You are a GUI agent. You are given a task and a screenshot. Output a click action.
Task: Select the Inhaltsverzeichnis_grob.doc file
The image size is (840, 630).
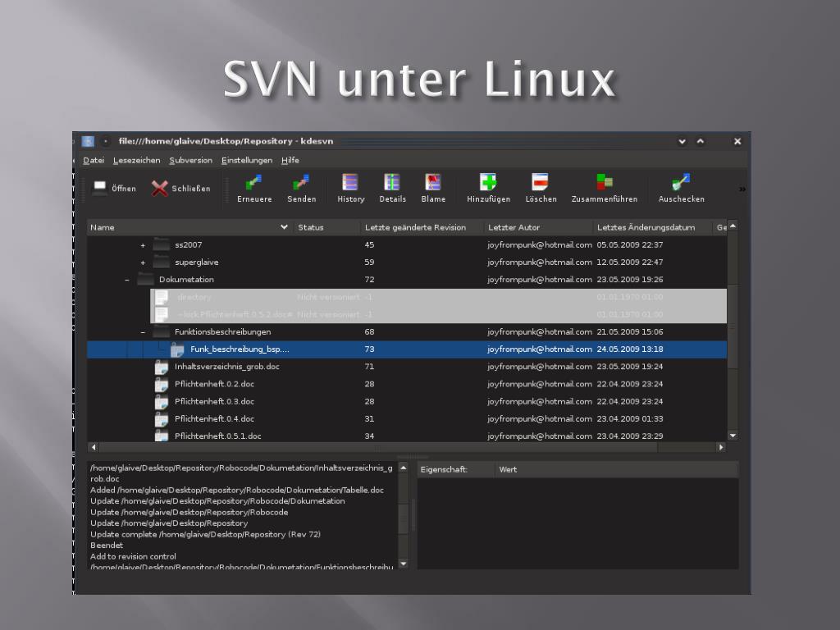[227, 367]
